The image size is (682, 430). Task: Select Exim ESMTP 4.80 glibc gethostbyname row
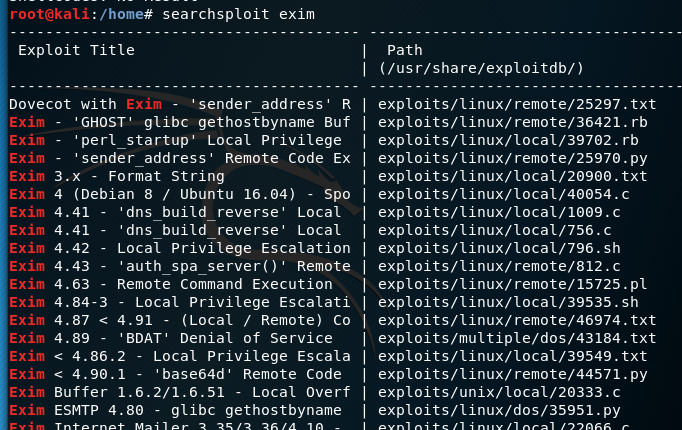tap(175, 410)
